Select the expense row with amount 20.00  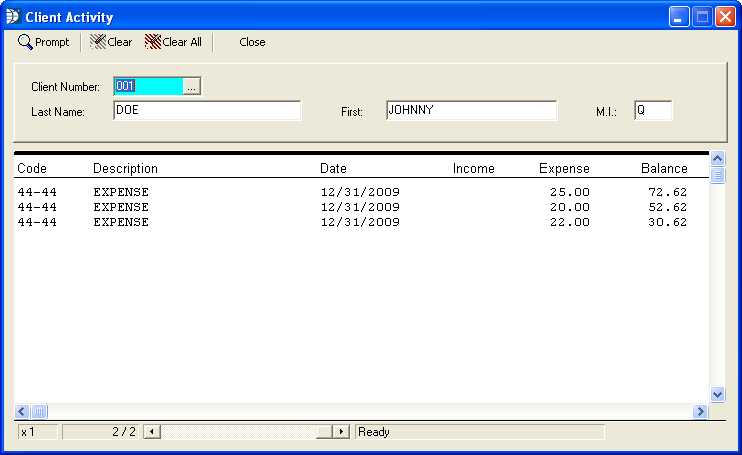[x=352, y=207]
